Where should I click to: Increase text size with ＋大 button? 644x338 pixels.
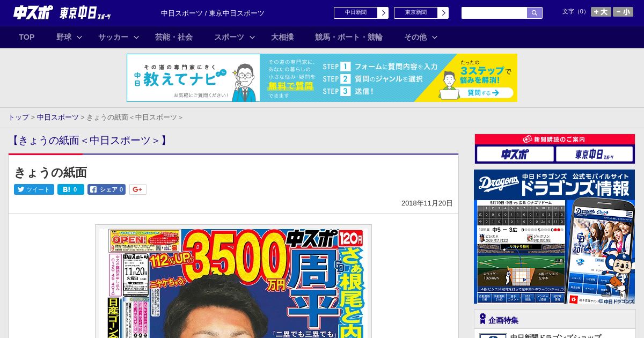point(601,12)
